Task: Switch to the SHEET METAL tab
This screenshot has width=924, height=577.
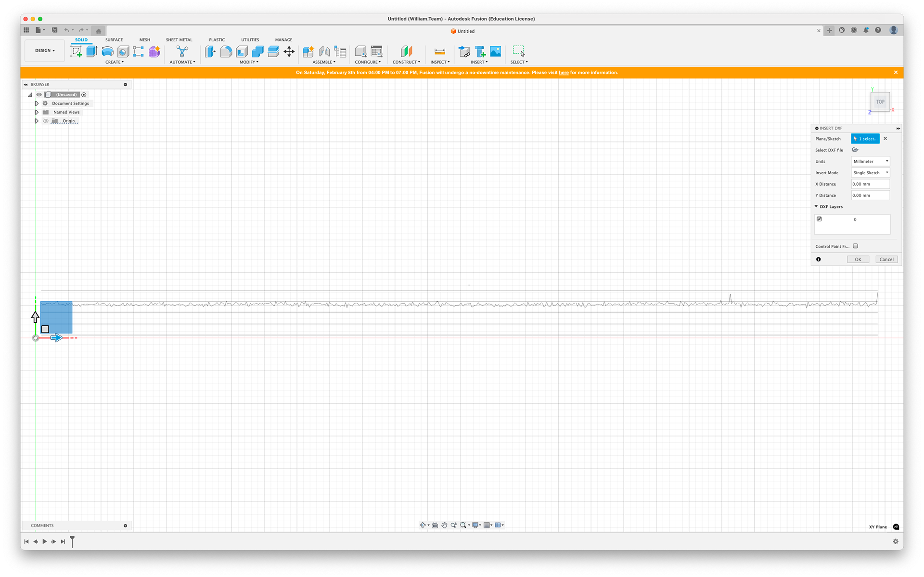Action: 179,40
